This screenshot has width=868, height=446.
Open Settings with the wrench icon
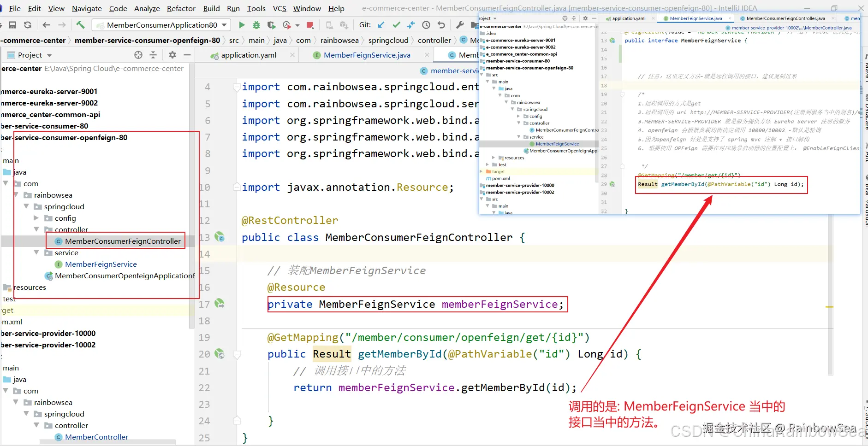coord(460,25)
